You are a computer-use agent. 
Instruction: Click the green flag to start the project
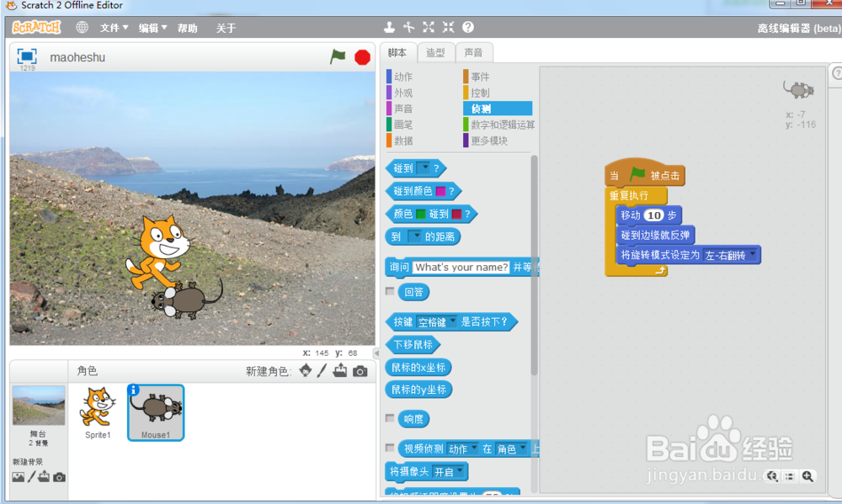[x=338, y=56]
